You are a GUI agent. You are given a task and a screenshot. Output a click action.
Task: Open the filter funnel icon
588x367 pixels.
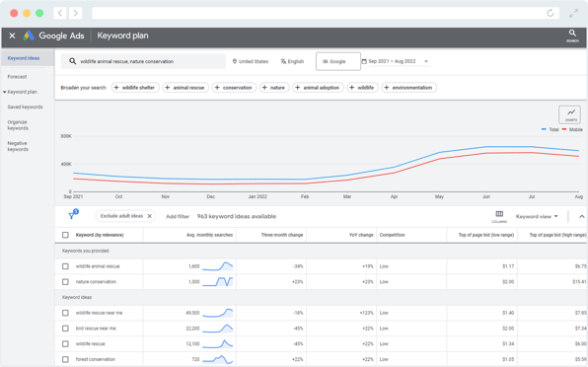click(x=72, y=215)
